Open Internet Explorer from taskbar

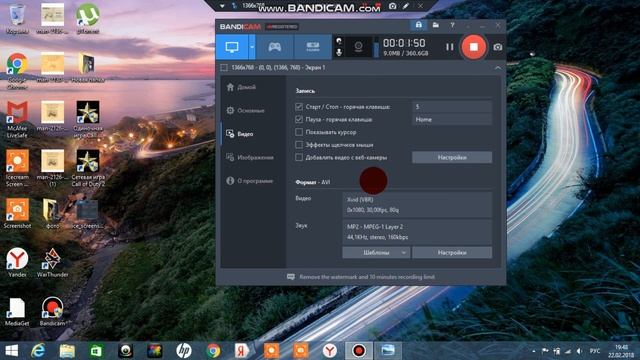[x=38, y=351]
